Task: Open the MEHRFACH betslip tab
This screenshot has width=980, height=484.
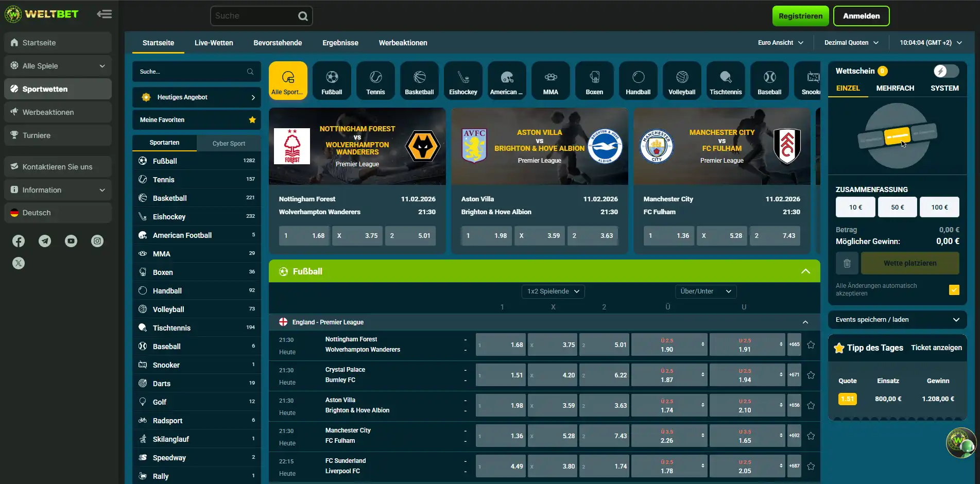Action: click(x=895, y=88)
